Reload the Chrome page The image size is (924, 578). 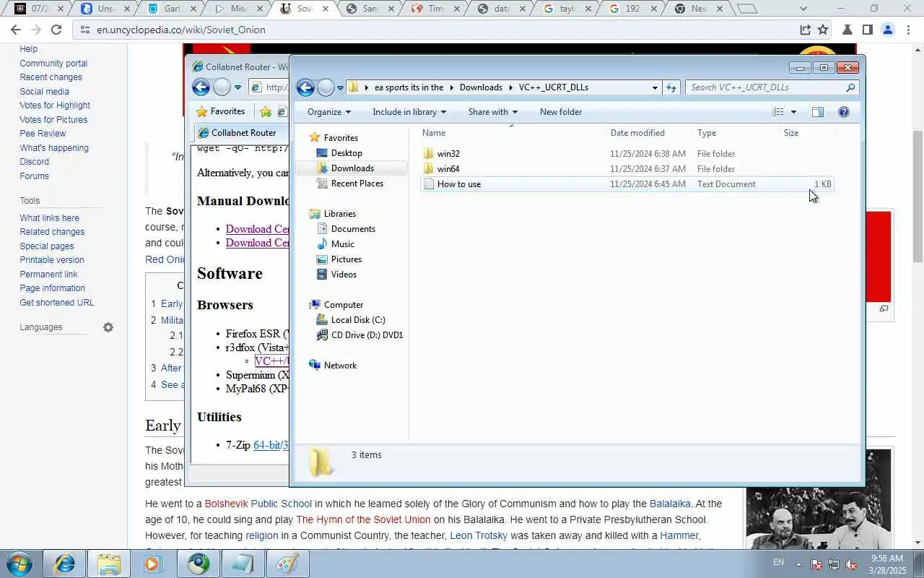point(56,30)
